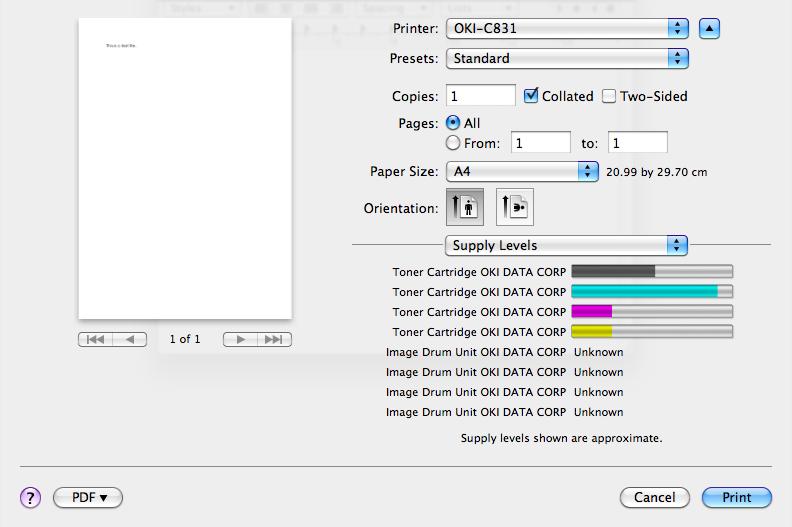Click the 'Presets:' label

(414, 59)
